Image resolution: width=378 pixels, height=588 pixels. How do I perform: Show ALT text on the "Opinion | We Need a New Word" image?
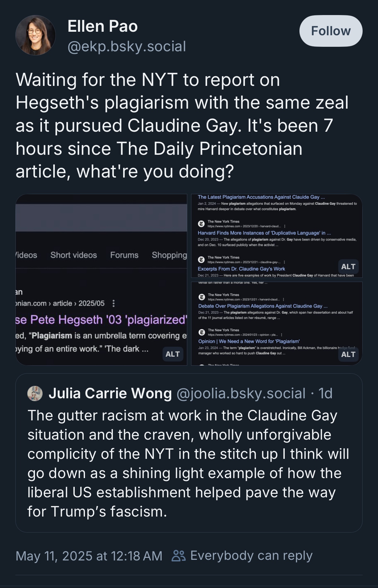point(348,354)
